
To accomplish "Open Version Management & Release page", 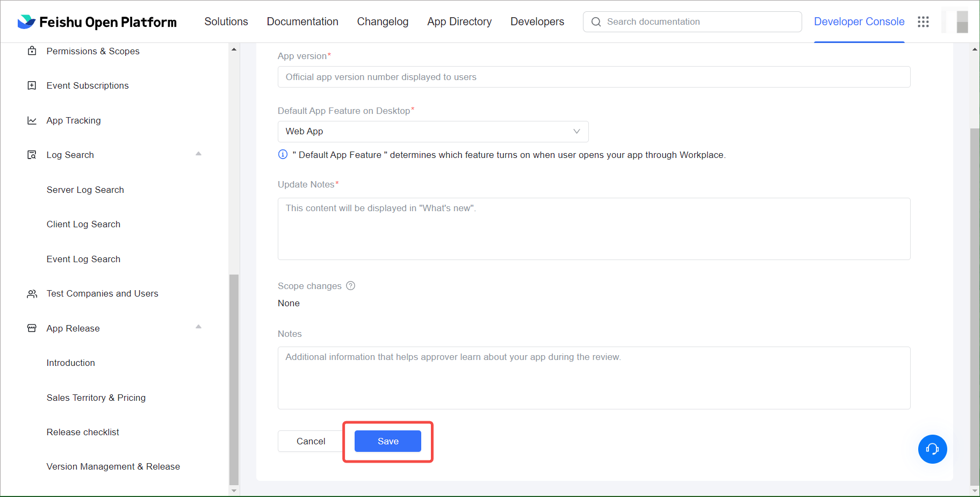I will pyautogui.click(x=113, y=466).
